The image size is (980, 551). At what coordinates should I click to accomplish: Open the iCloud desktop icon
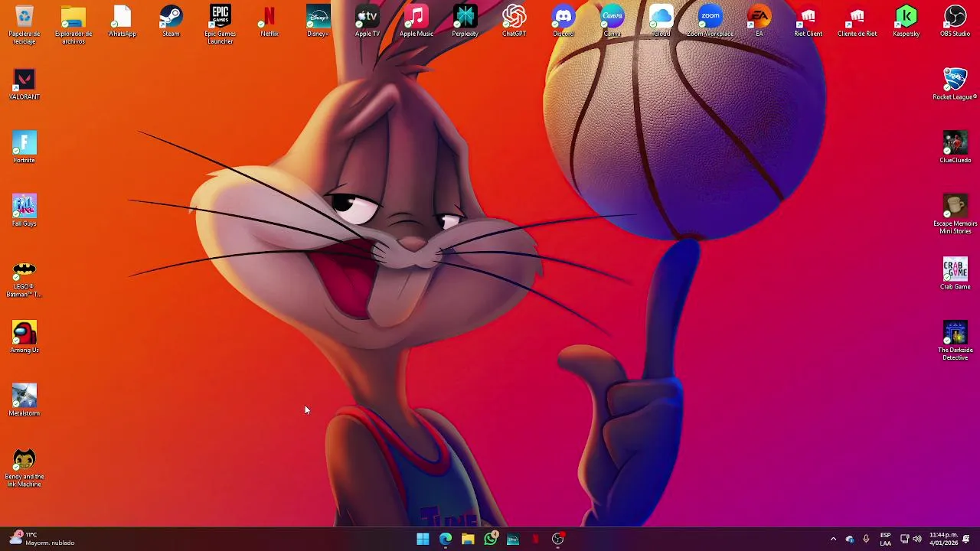661,21
